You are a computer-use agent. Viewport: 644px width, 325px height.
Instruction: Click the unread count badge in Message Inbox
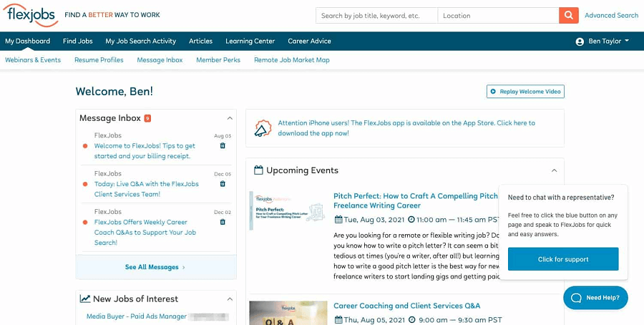point(147,118)
